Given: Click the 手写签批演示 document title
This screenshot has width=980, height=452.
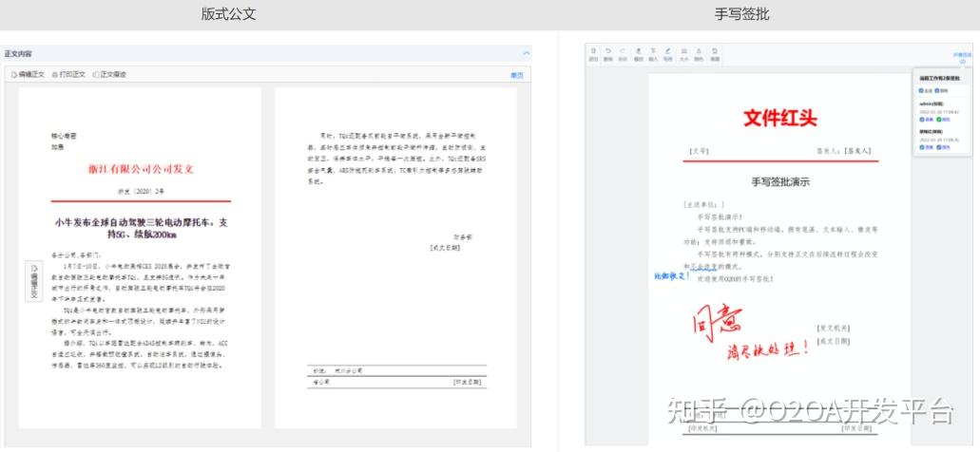Looking at the screenshot, I should [x=780, y=181].
